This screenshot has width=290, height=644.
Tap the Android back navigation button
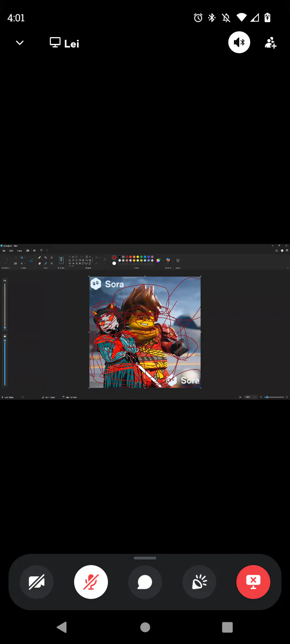coord(62,627)
